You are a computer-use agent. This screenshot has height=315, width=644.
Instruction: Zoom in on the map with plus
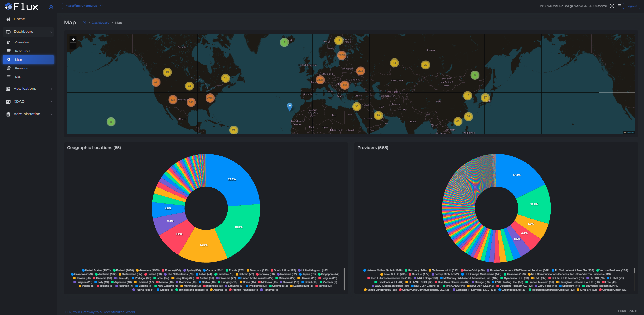[73, 39]
